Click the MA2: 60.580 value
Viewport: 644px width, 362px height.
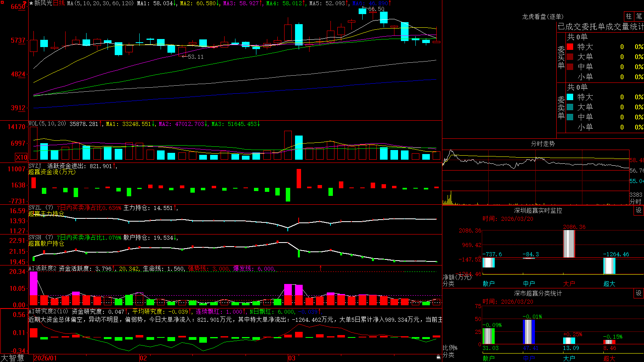pyautogui.click(x=199, y=3)
